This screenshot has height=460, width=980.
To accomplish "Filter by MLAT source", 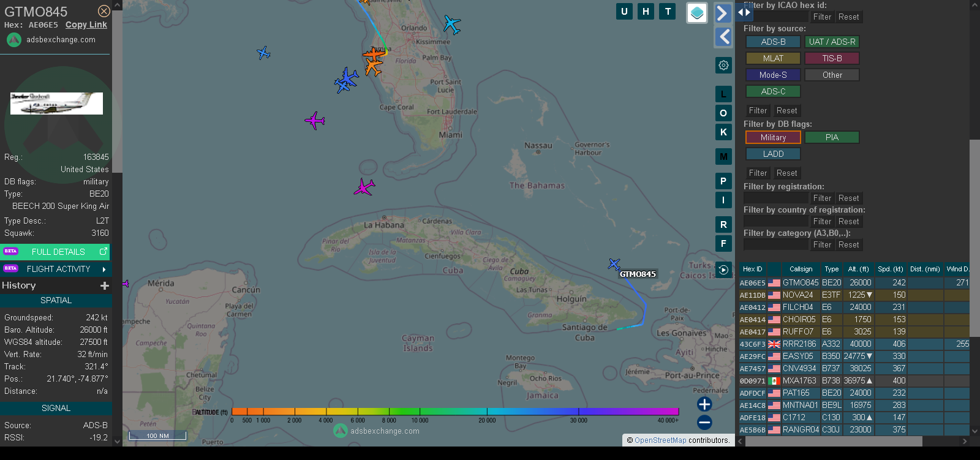I will [x=773, y=58].
